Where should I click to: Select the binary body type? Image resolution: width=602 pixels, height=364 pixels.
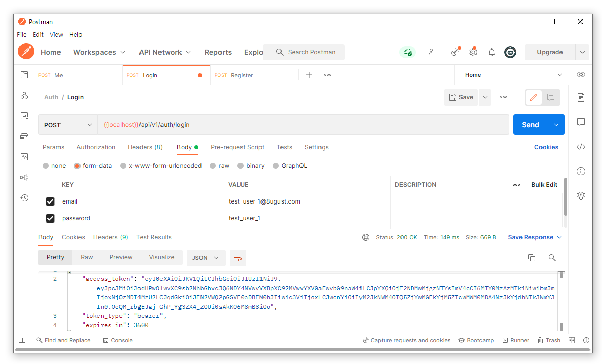point(240,166)
